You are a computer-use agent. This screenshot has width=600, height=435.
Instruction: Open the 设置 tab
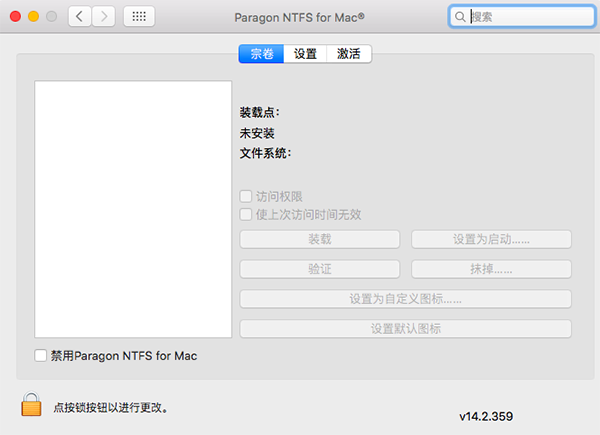305,54
